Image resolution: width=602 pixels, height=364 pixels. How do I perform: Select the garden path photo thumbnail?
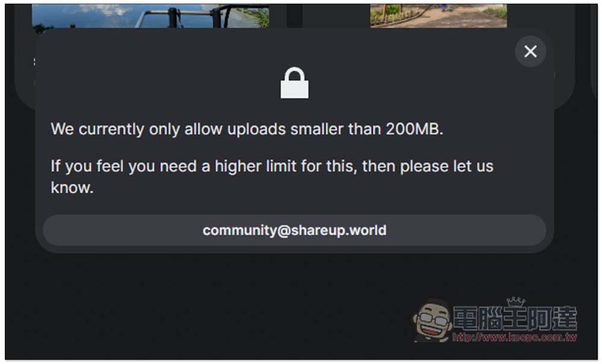[438, 16]
